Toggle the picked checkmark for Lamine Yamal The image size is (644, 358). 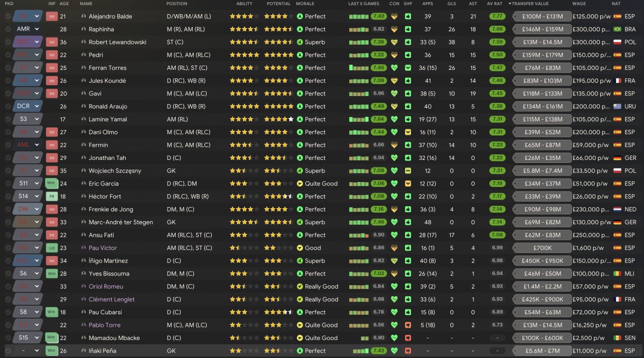[8, 119]
